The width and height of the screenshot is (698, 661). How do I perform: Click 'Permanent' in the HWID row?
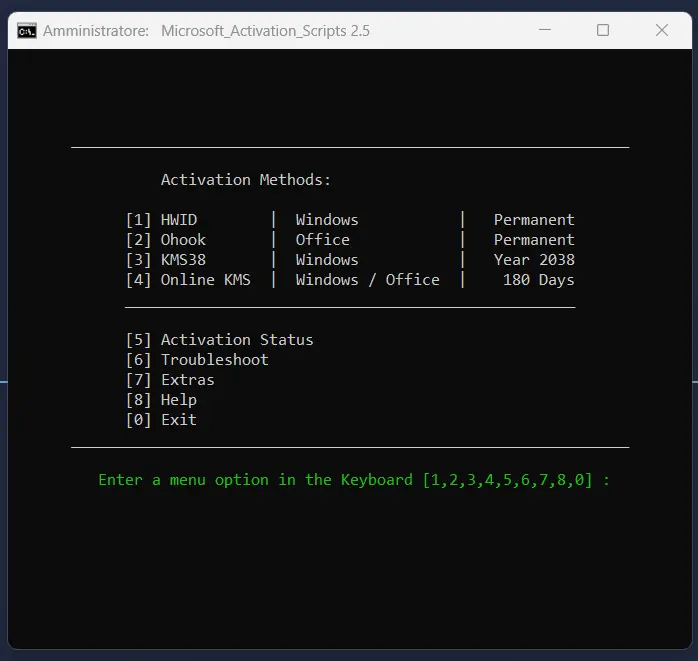point(534,220)
